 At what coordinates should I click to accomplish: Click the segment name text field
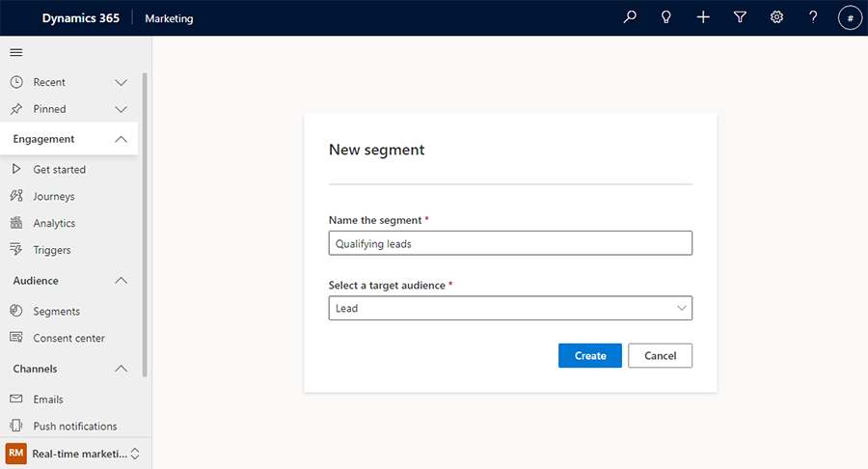pos(510,243)
